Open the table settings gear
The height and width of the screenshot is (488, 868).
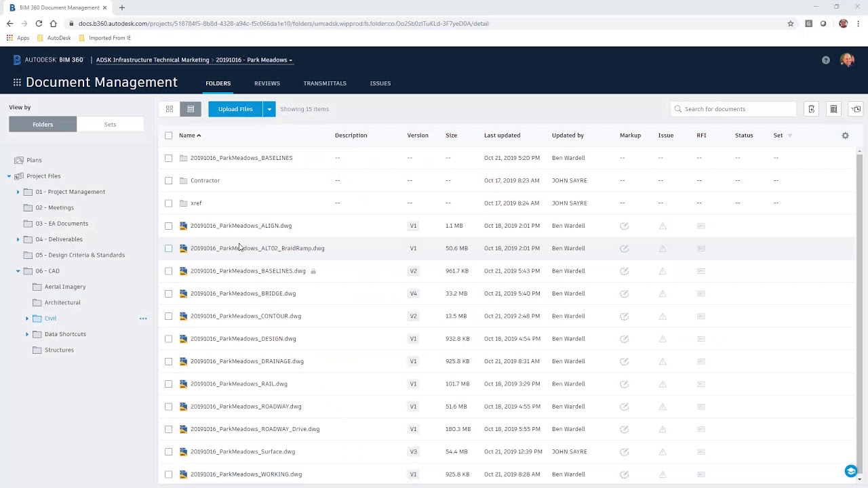(x=845, y=136)
